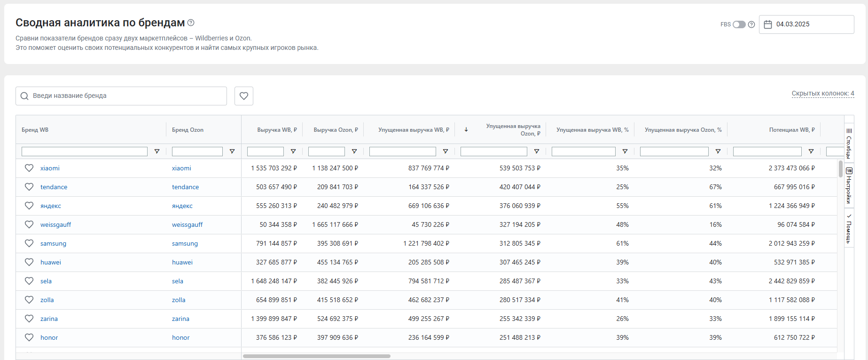The width and height of the screenshot is (868, 360).
Task: Click the Бренд WB filter text field
Action: pos(85,152)
